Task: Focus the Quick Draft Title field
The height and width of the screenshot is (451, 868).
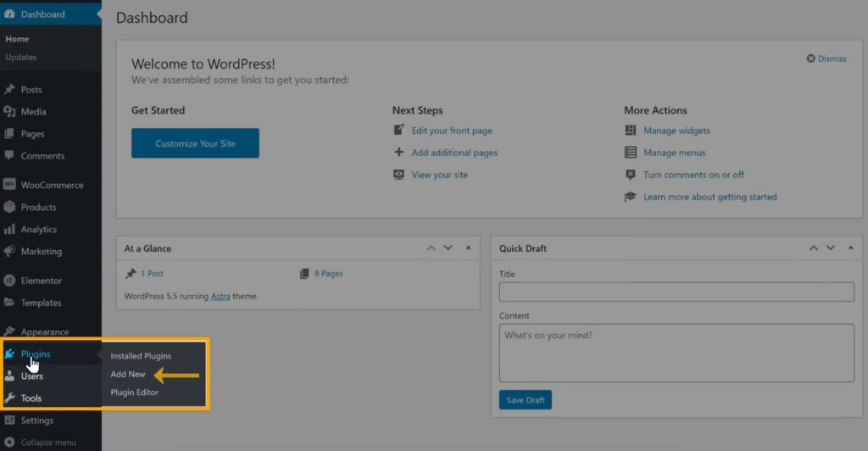Action: point(676,292)
